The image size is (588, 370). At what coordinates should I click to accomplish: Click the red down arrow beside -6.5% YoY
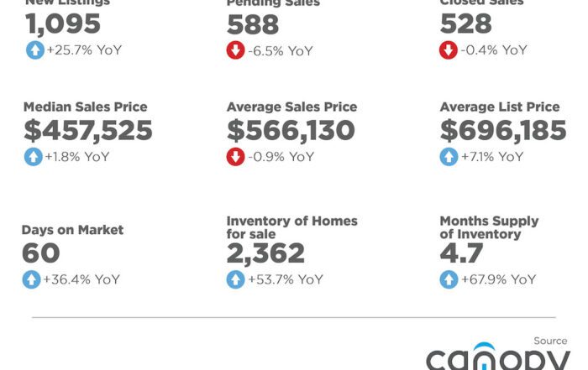[x=236, y=51]
